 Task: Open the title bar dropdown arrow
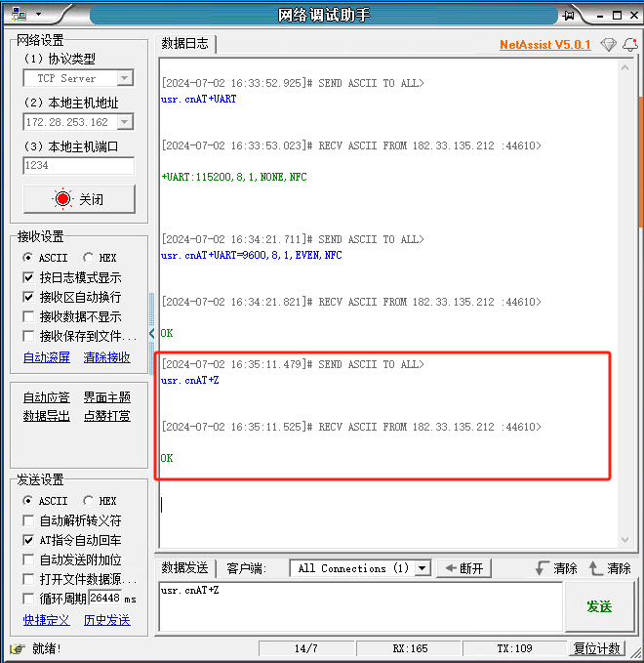tap(38, 14)
